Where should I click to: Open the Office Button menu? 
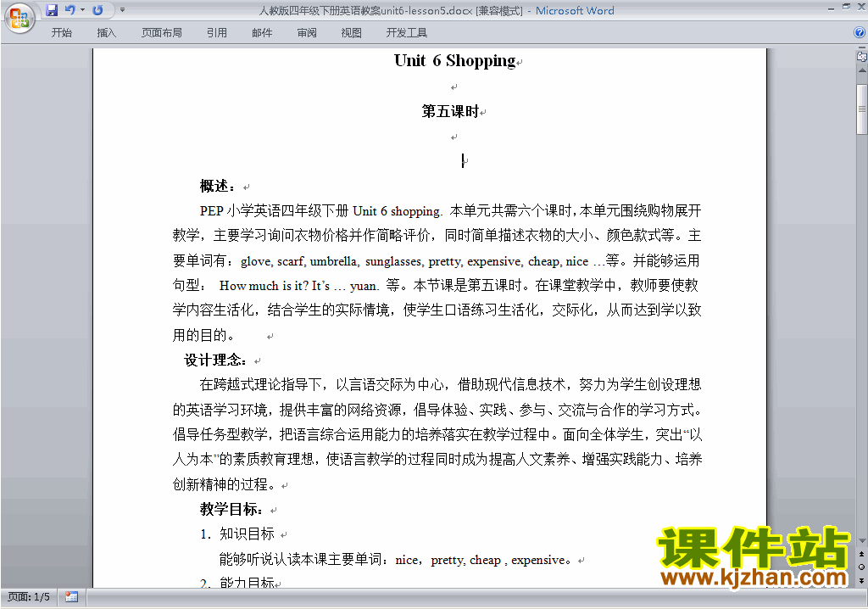tap(19, 19)
